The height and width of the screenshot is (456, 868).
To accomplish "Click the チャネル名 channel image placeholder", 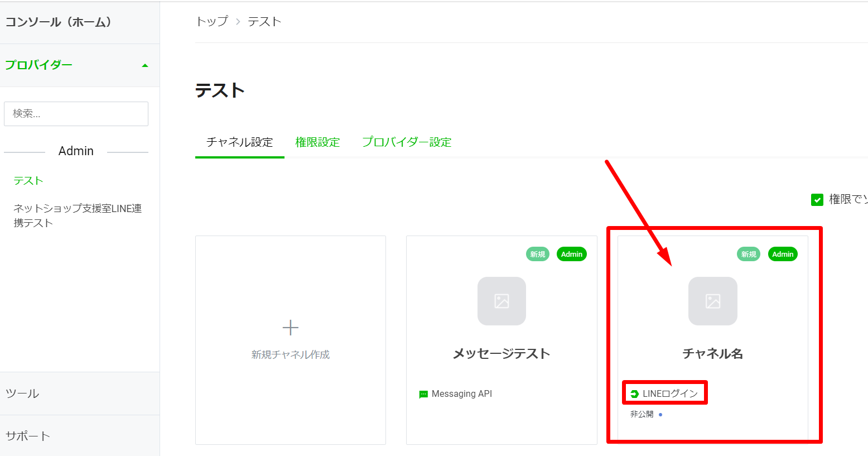I will (712, 301).
